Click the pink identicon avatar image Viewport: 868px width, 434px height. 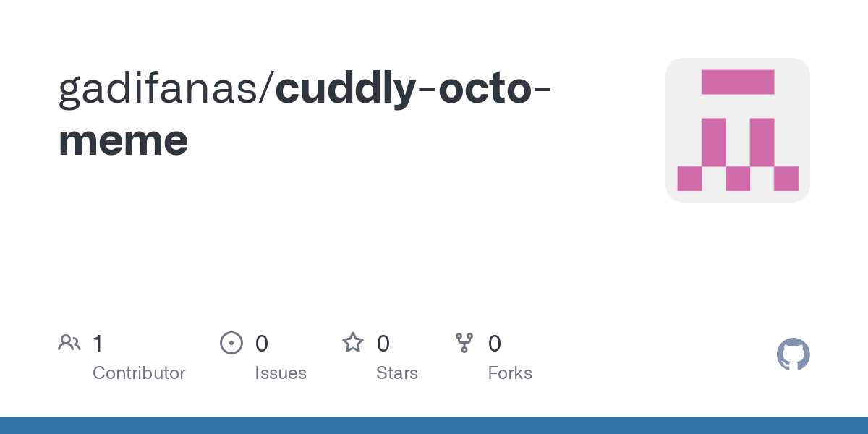click(x=738, y=130)
